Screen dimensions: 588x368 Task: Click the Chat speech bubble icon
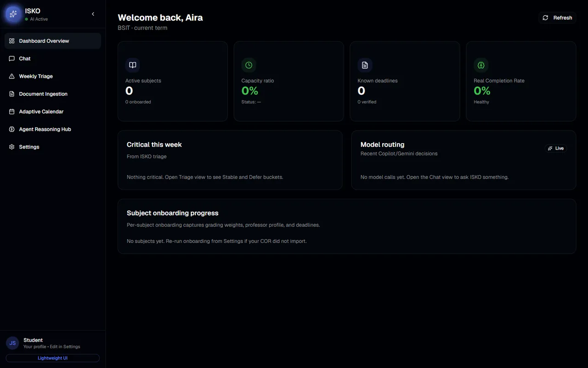12,58
